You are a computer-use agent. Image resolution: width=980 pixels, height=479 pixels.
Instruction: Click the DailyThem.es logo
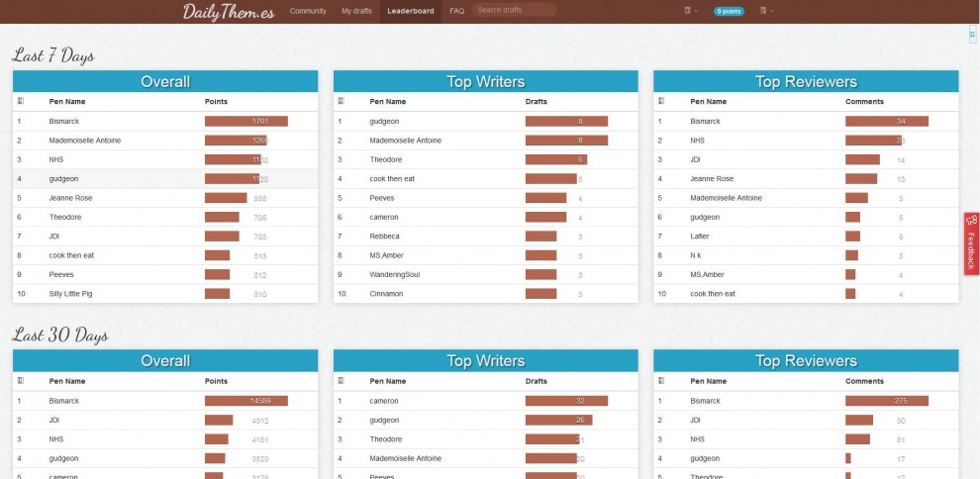tap(229, 11)
